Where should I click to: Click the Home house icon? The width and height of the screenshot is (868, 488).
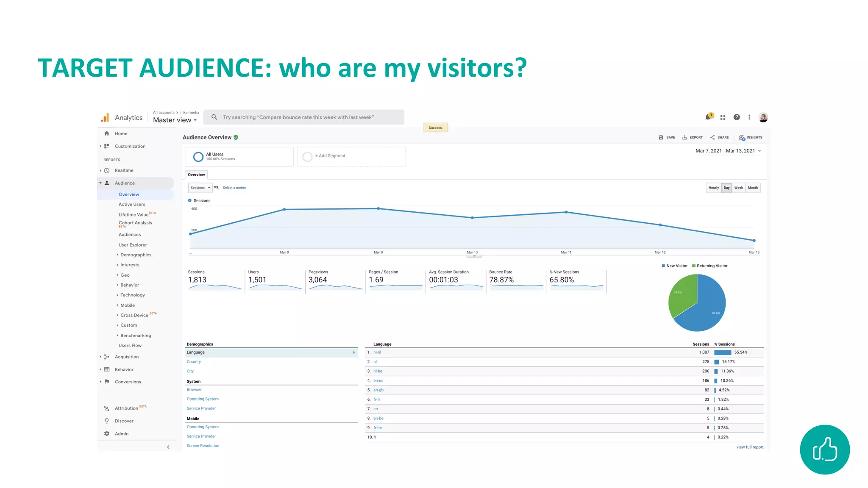(107, 133)
